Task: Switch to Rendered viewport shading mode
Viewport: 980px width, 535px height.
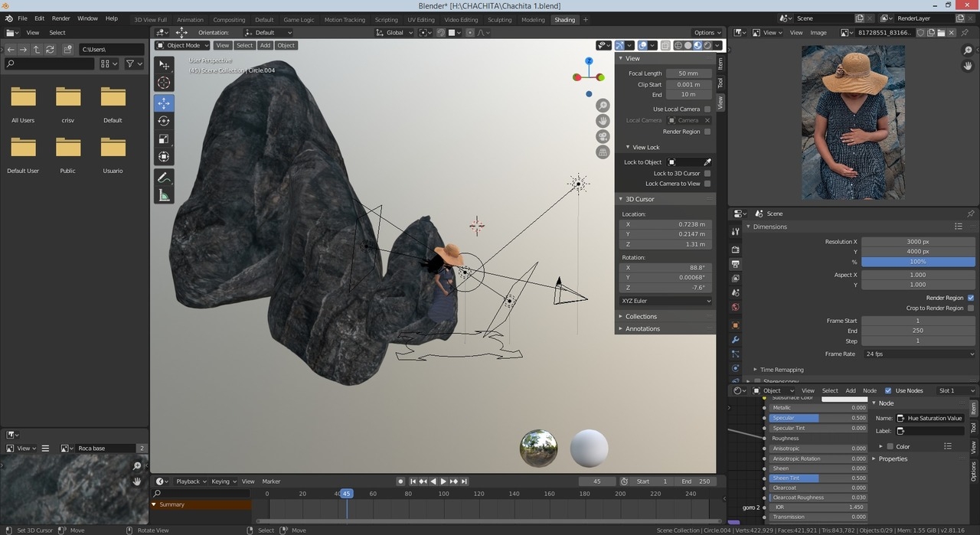Action: [707, 45]
